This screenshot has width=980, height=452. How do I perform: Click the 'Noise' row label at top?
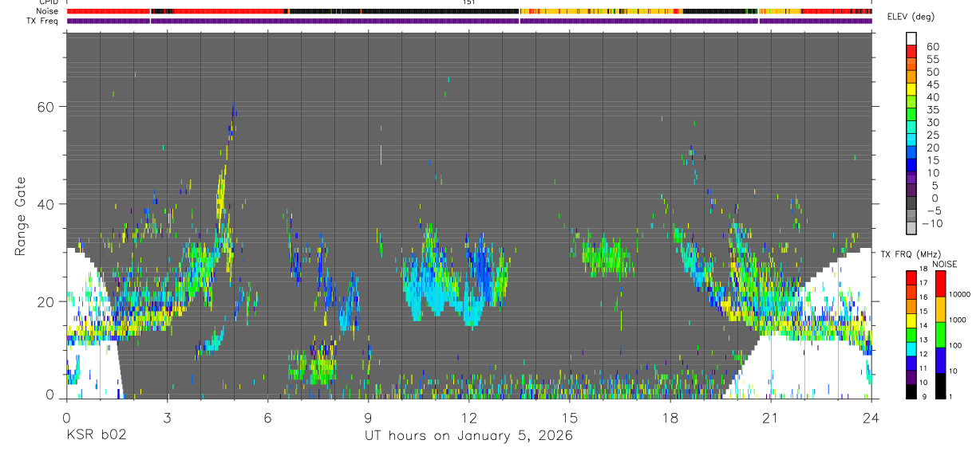pos(48,11)
